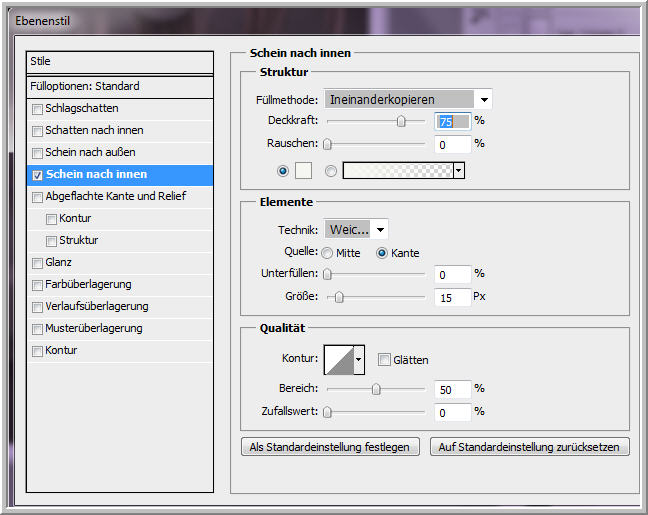Enable the Glanz checkbox
648x515 pixels.
pos(37,263)
